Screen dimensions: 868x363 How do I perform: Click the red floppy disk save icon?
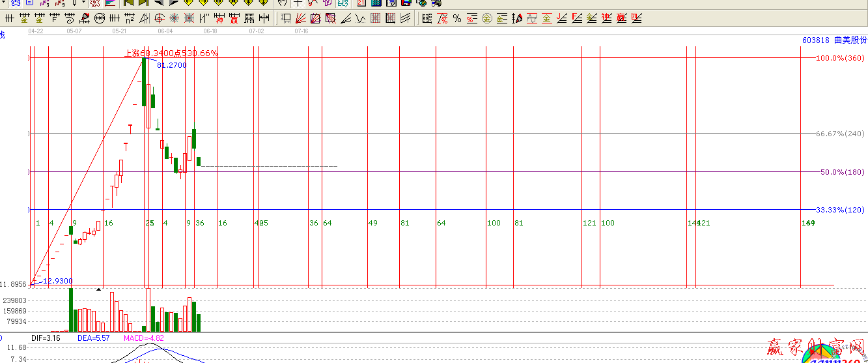click(406, 3)
